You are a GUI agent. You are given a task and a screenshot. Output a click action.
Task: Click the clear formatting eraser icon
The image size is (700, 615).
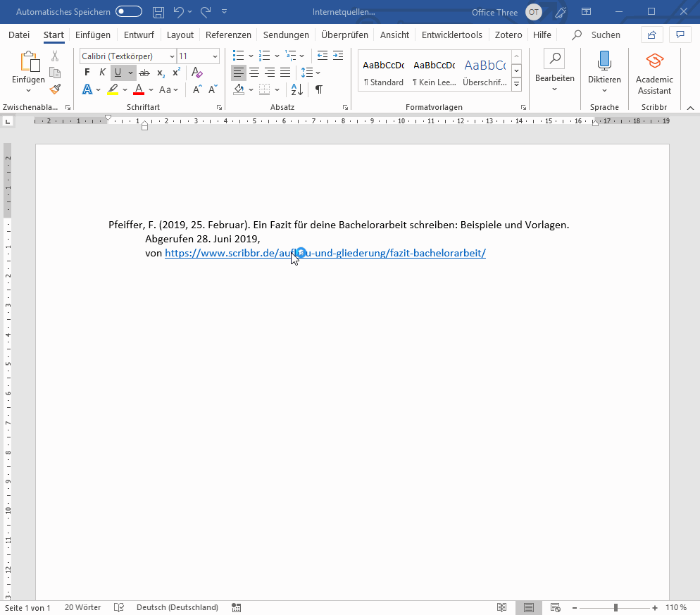coord(197,73)
